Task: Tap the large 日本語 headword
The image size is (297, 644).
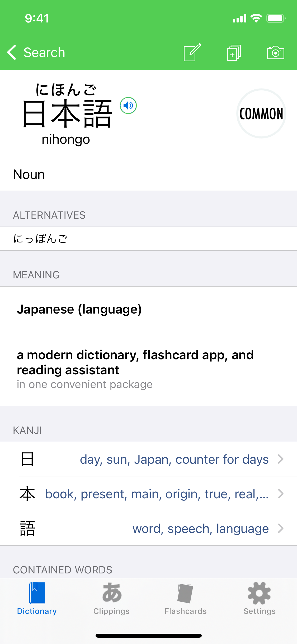Action: click(67, 114)
